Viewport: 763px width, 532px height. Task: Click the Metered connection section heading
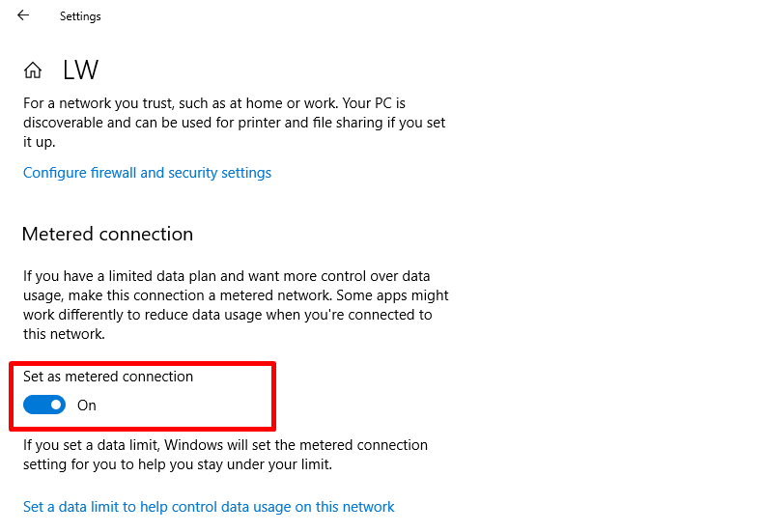coord(107,234)
